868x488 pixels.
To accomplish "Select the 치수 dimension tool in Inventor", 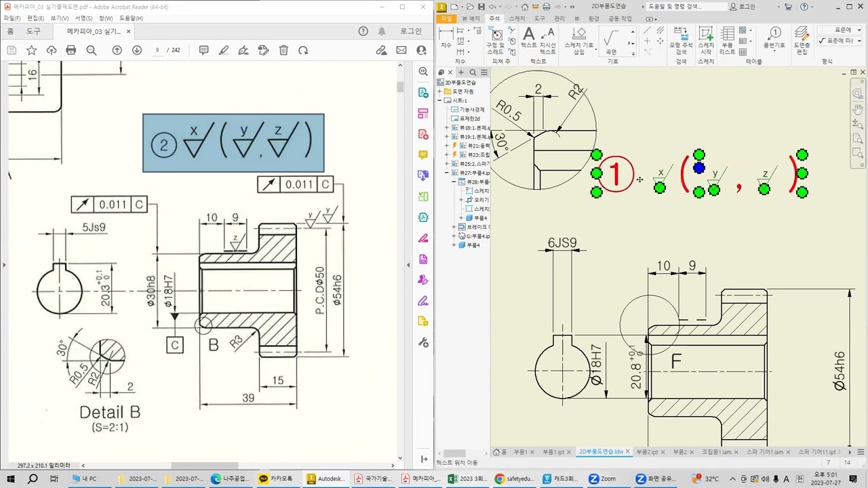I will coord(446,38).
